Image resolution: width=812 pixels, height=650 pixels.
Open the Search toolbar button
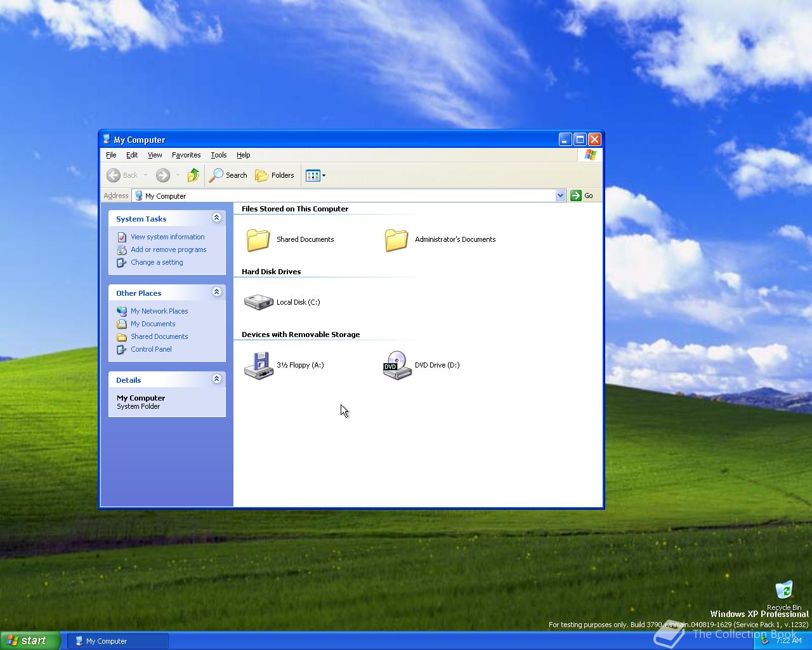228,175
